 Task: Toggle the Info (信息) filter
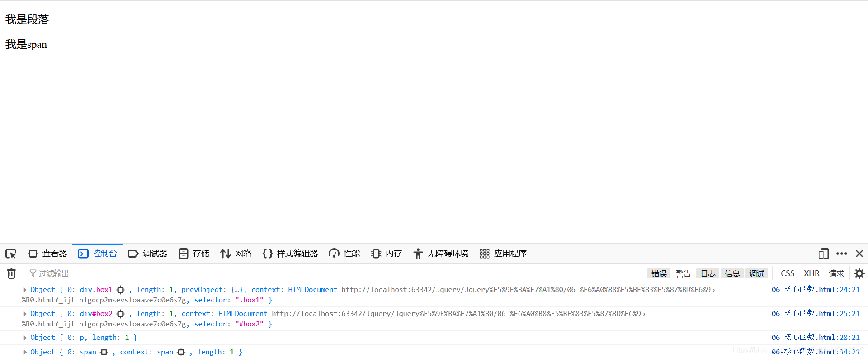732,273
